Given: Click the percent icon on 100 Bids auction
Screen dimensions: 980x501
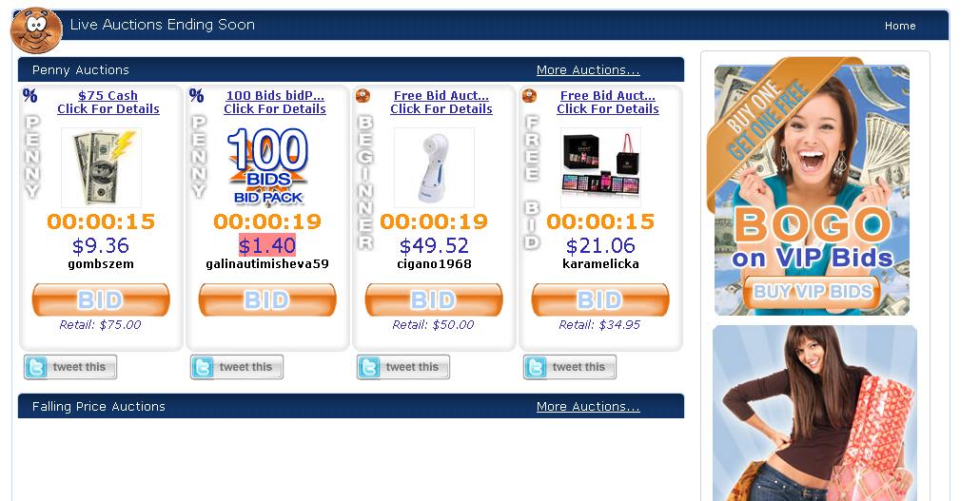Looking at the screenshot, I should pos(196,96).
